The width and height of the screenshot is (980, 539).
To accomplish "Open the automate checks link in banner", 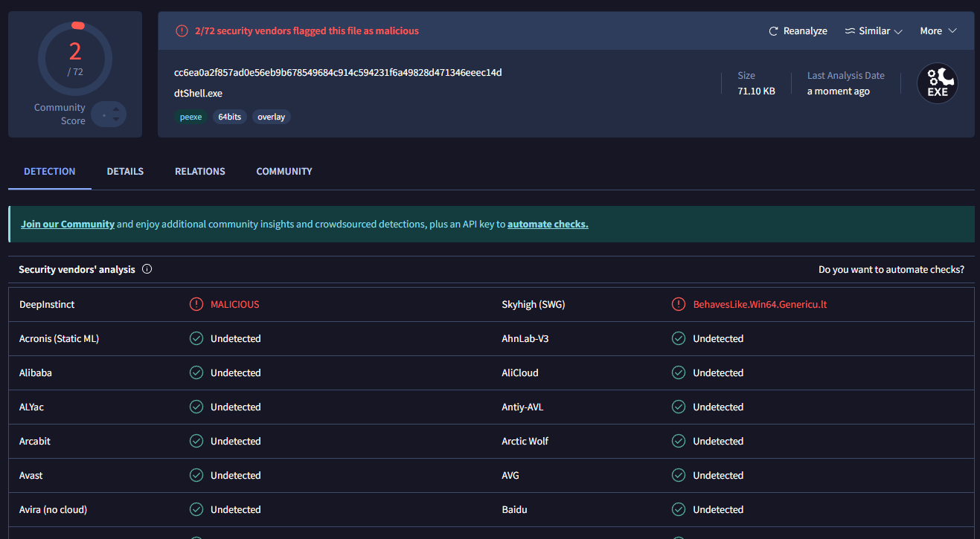I will pos(548,224).
